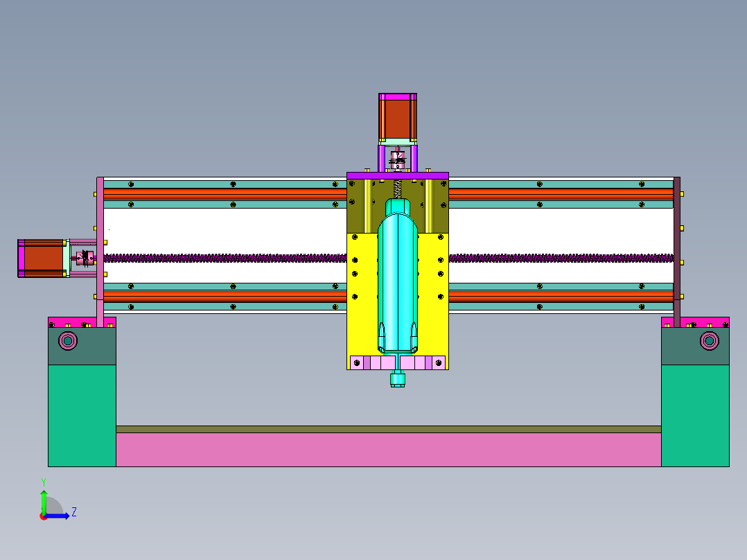The image size is (747, 560).
Task: Click the blue Z axis arrow of the triad
Action: 58,516
